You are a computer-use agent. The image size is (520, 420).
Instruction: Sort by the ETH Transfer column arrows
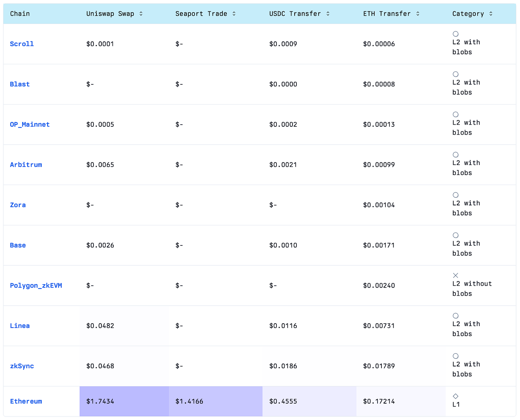pos(418,14)
